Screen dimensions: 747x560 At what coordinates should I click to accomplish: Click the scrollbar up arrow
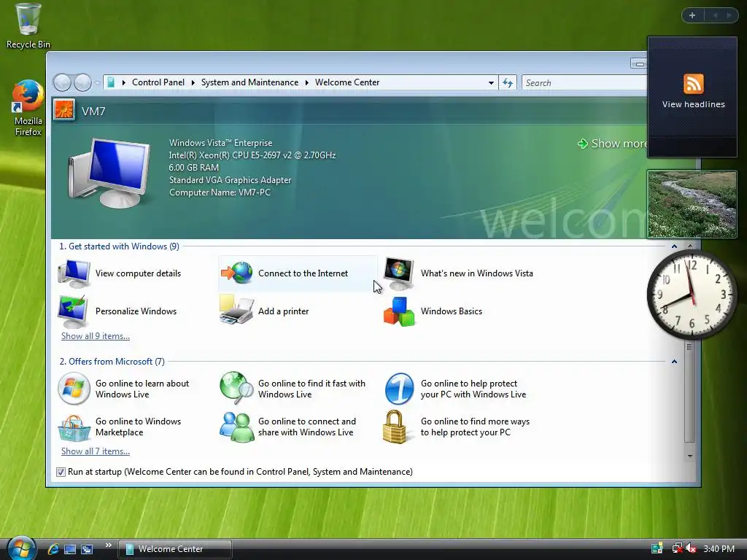click(x=690, y=246)
